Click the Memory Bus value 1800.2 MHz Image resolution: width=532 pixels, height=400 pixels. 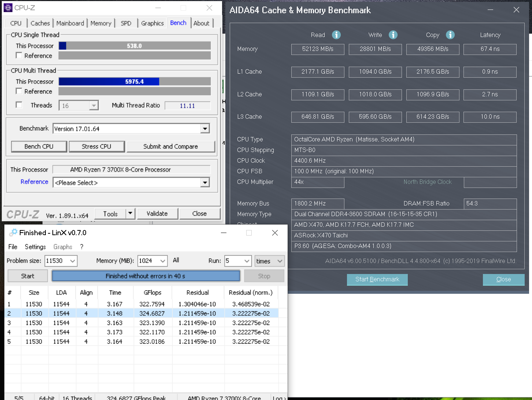click(318, 204)
